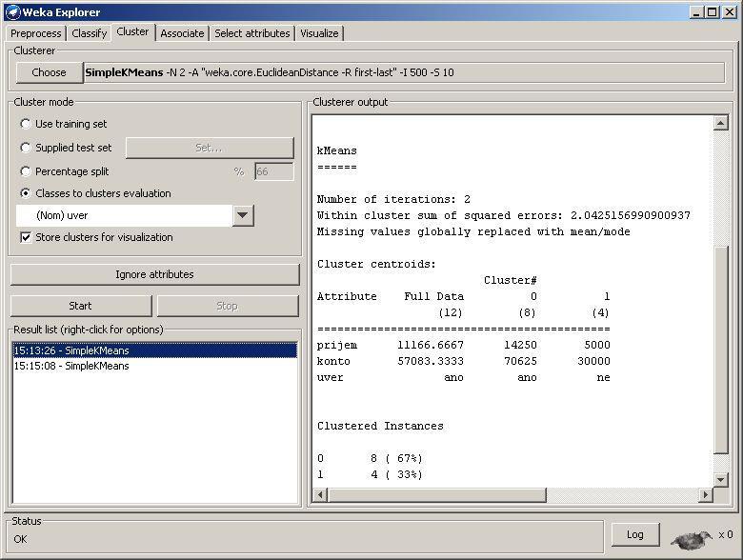Click the (Nom) uver dropdown arrow
The width and height of the screenshot is (743, 560).
(243, 215)
